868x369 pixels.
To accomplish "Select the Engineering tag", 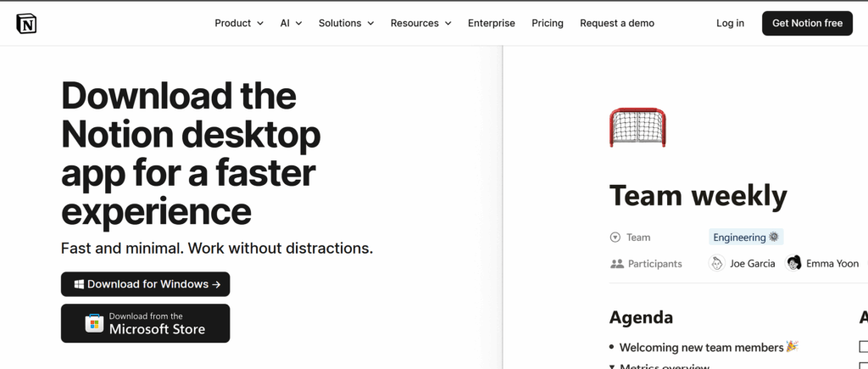I will 746,238.
